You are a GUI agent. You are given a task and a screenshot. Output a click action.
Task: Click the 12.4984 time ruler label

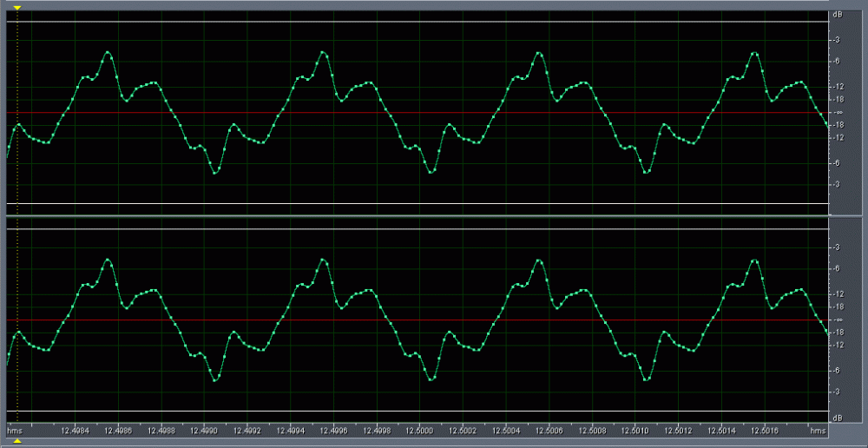click(x=74, y=430)
